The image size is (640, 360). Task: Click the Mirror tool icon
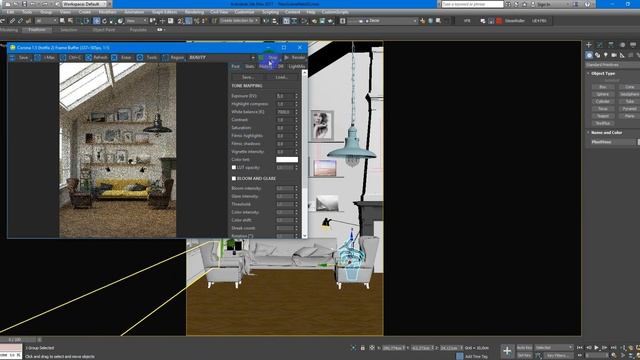pos(266,21)
